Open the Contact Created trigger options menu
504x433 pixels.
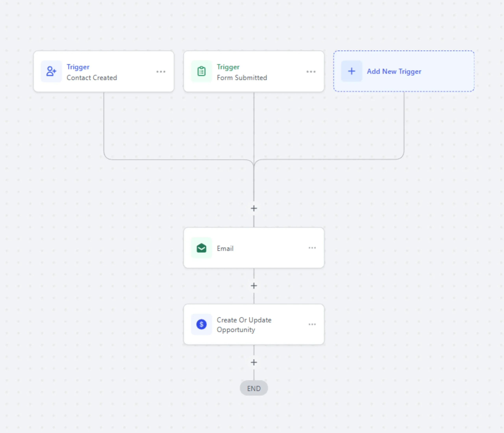point(161,72)
